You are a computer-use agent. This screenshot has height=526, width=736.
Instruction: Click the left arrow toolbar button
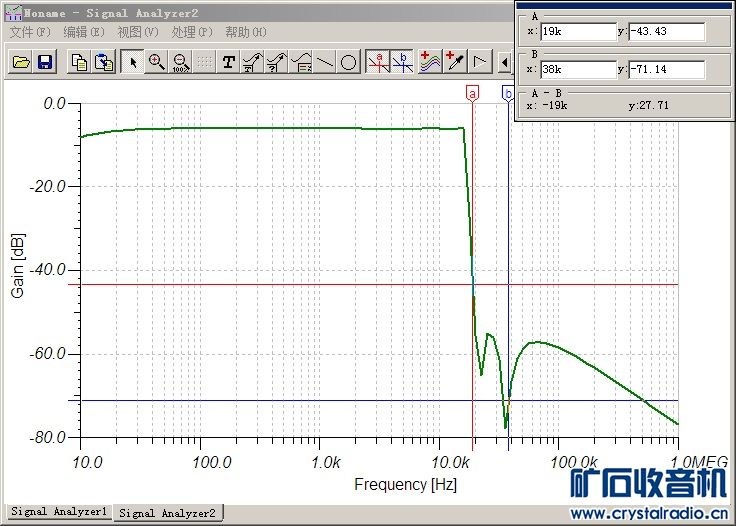tap(505, 62)
